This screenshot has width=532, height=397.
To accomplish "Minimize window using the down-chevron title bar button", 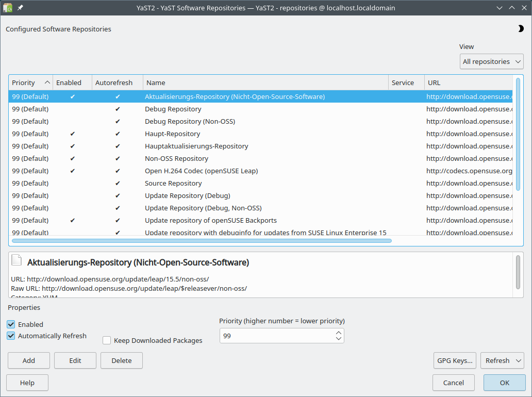I will point(500,8).
